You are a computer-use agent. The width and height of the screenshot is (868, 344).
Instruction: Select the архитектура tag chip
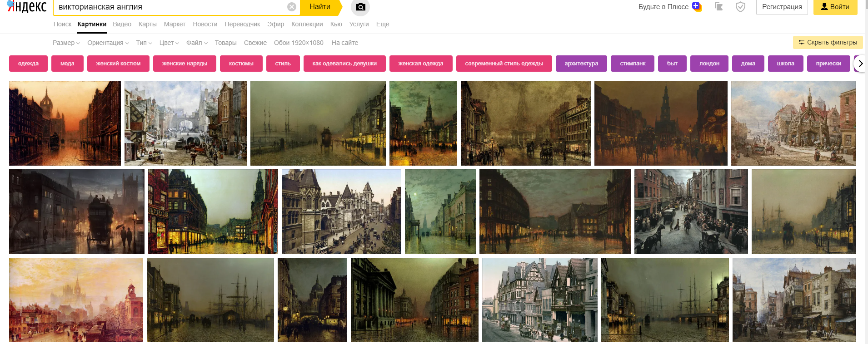tap(581, 64)
